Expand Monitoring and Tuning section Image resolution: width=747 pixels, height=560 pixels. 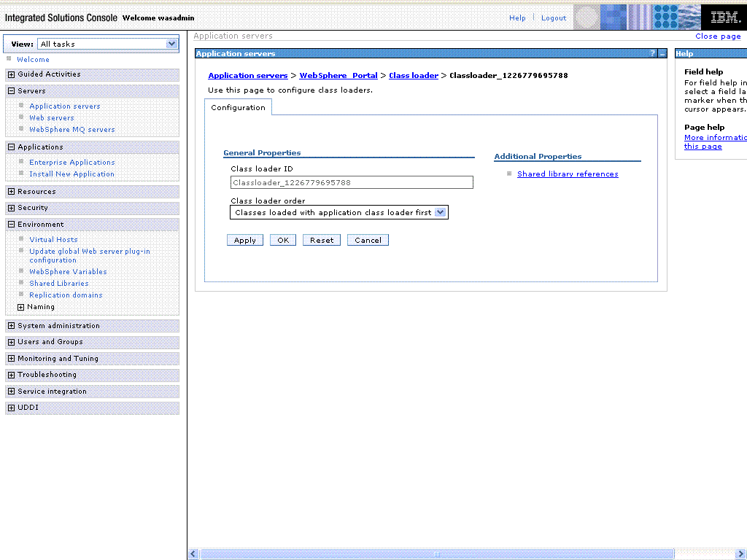[x=12, y=359]
